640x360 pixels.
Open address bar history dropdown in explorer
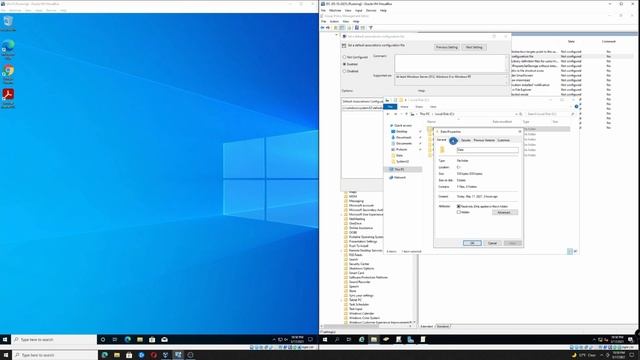(516, 114)
